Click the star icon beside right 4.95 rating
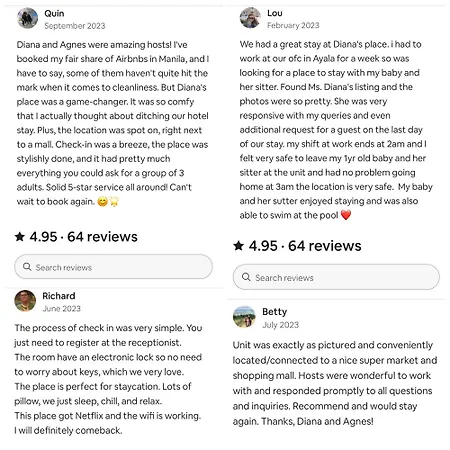 click(238, 246)
